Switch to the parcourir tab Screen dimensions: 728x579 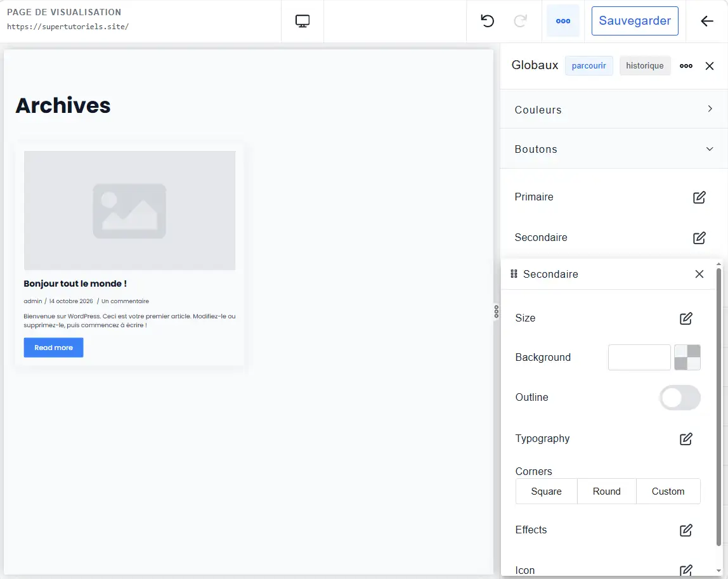pyautogui.click(x=588, y=66)
